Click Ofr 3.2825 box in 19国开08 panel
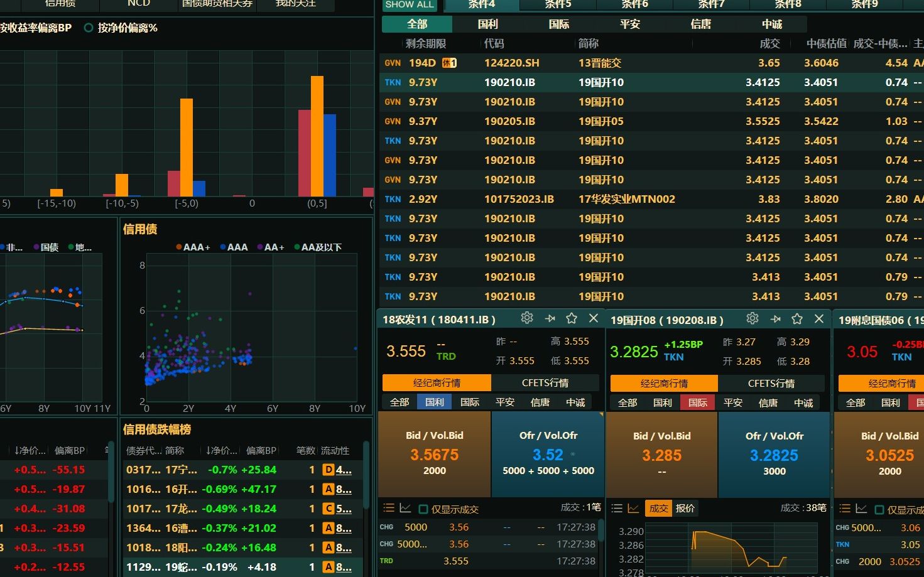Viewport: 924px width, 577px height. [774, 454]
